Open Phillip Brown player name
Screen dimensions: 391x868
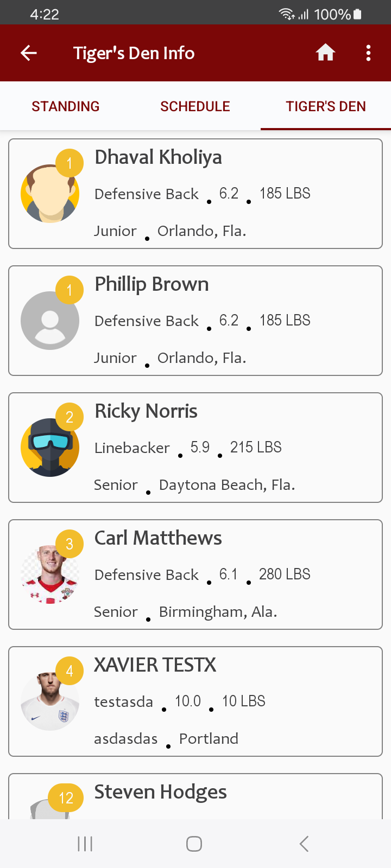coord(152,284)
